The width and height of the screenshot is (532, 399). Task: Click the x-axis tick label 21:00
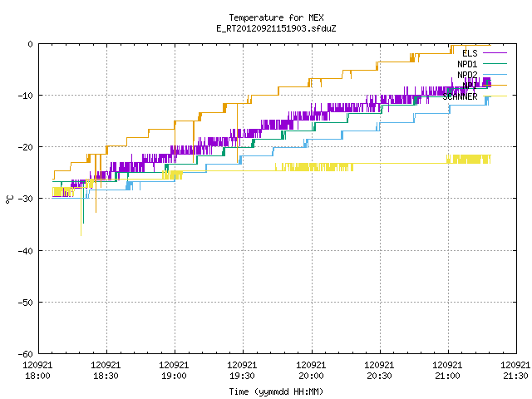(447, 376)
